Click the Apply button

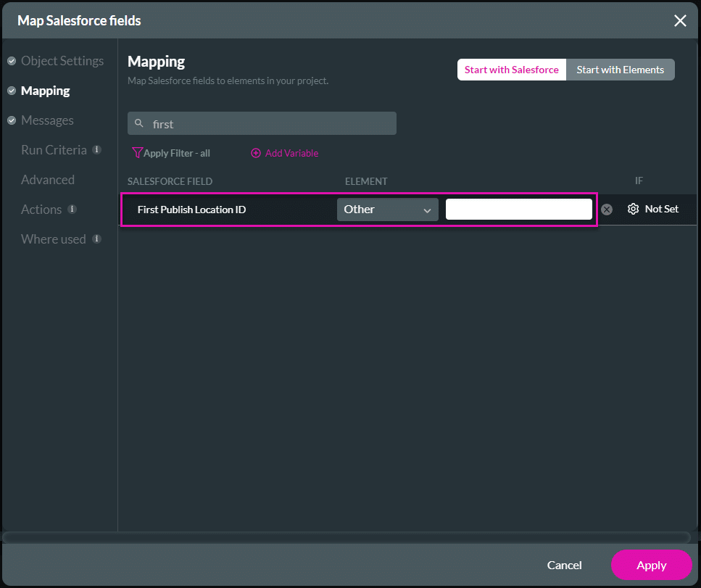(x=651, y=565)
